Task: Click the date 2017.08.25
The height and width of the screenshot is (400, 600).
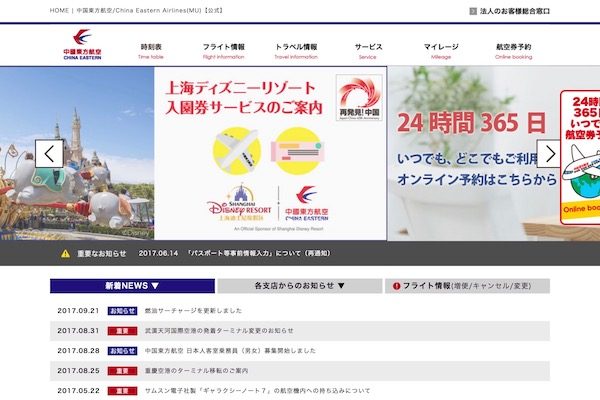Action: point(78,371)
